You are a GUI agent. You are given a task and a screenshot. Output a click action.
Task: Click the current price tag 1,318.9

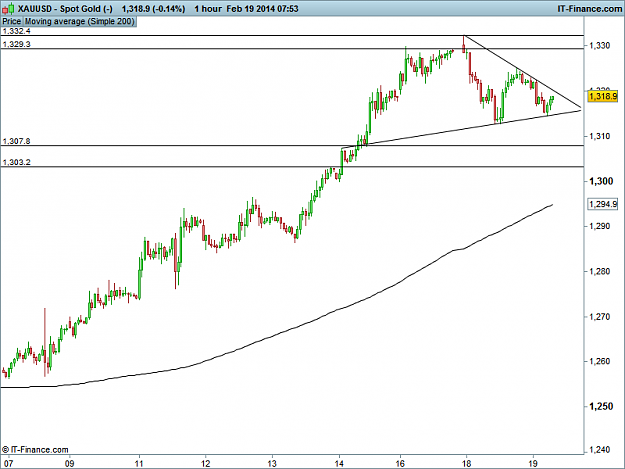click(603, 96)
